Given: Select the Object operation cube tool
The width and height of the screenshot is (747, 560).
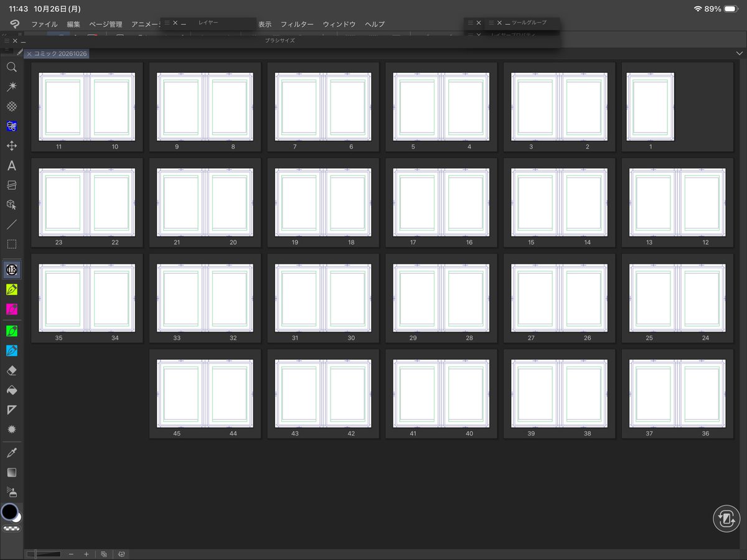Looking at the screenshot, I should click(x=11, y=205).
